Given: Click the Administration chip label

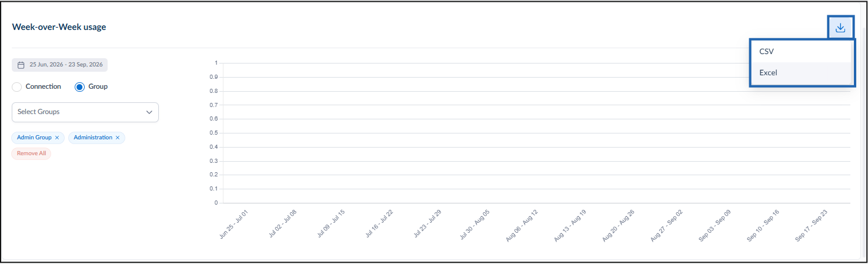Looking at the screenshot, I should coord(93,138).
